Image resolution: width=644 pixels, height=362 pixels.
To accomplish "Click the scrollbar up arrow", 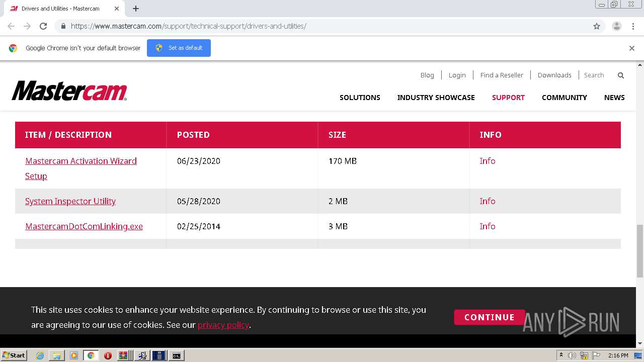I will [640, 65].
